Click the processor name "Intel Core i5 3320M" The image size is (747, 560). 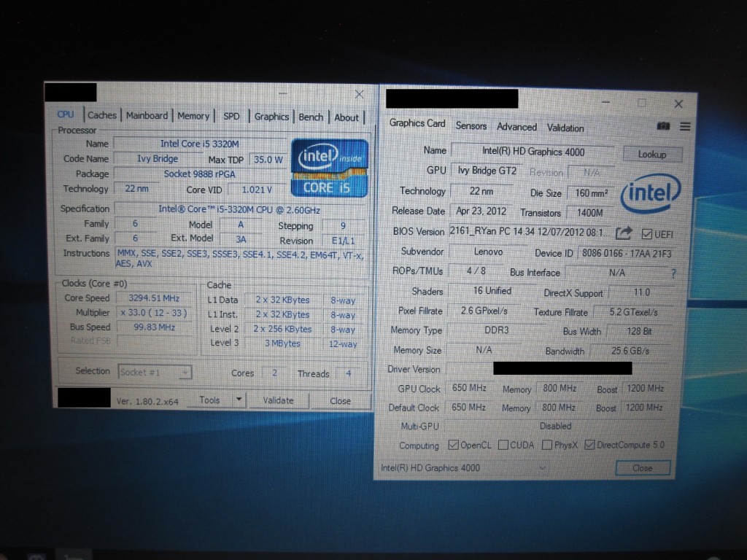200,144
